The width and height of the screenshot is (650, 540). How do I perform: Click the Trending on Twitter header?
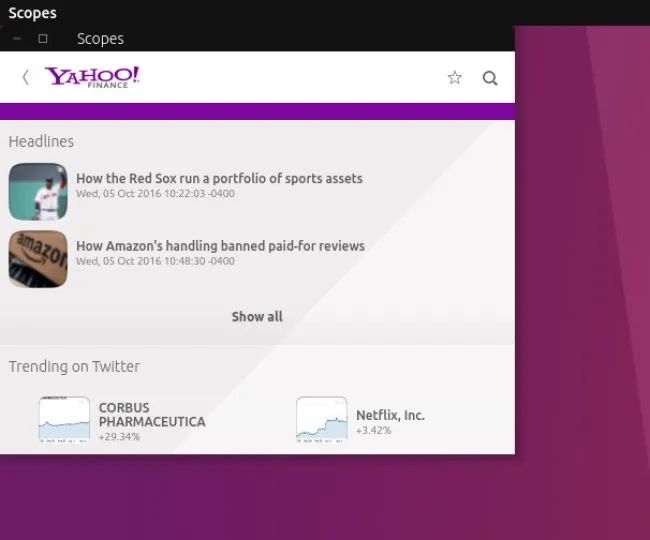[x=74, y=366]
